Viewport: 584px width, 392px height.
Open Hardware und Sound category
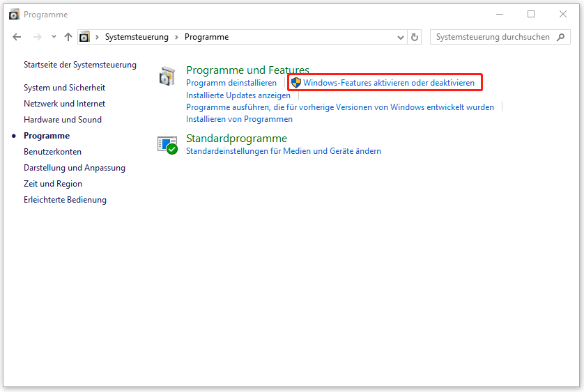coord(63,120)
